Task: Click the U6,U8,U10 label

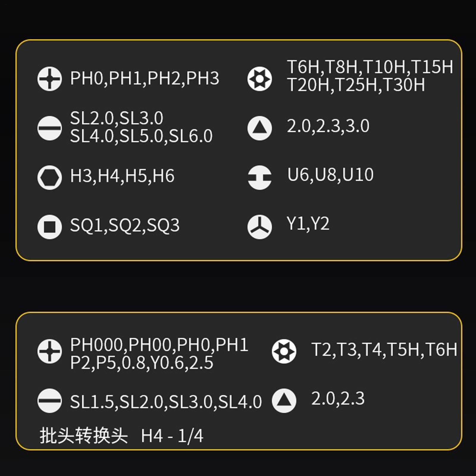Action: [330, 175]
